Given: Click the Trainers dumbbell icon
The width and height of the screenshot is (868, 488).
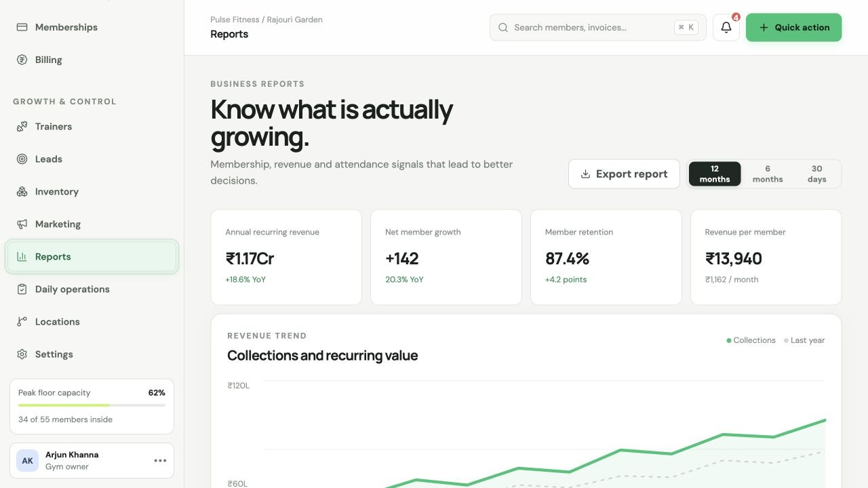Looking at the screenshot, I should (22, 127).
